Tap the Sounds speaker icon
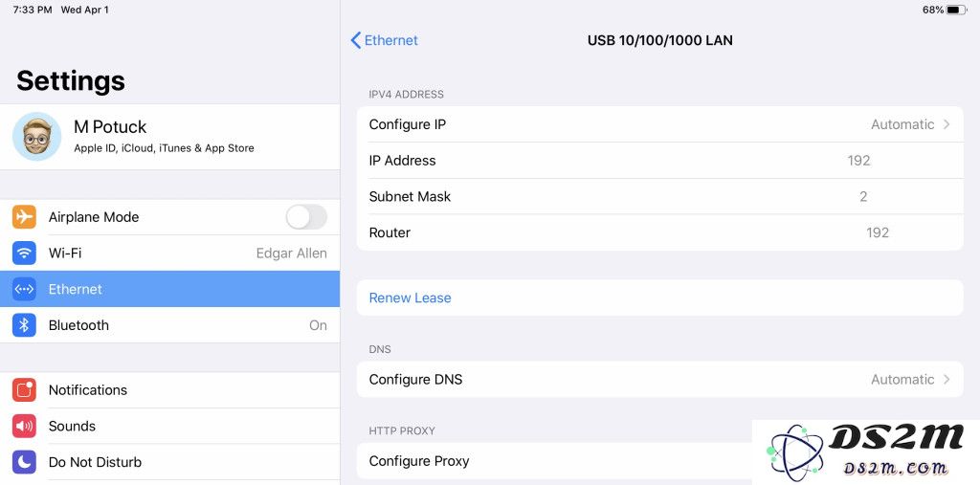Screen dimensions: 980x485 pos(24,427)
